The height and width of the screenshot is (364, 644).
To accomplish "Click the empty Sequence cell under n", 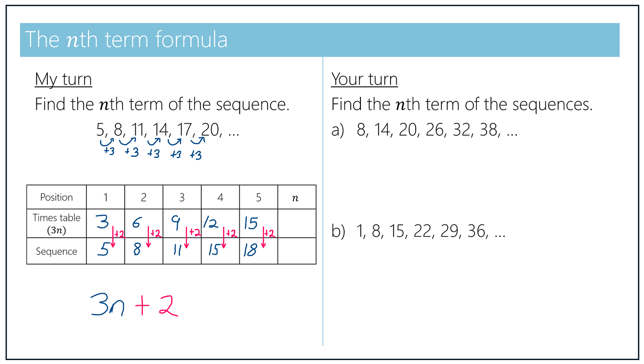I will [297, 251].
